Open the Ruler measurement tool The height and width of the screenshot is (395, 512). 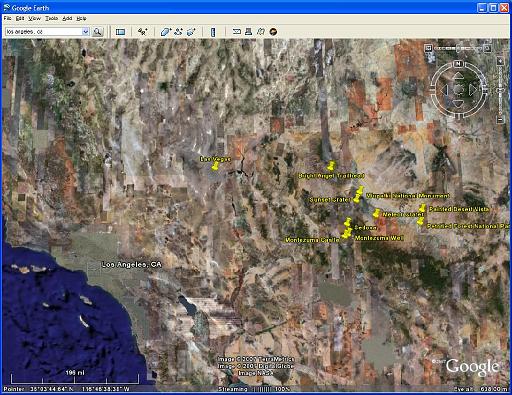213,32
